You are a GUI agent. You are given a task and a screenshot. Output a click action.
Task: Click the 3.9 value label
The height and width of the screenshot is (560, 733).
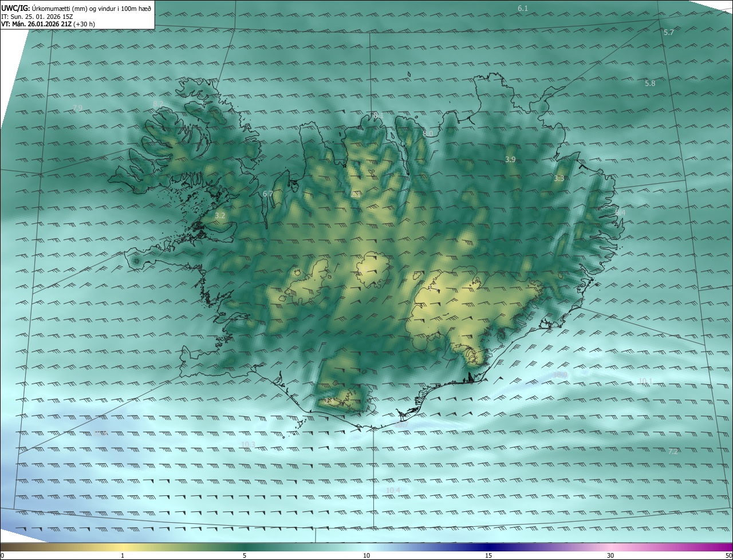(x=510, y=159)
